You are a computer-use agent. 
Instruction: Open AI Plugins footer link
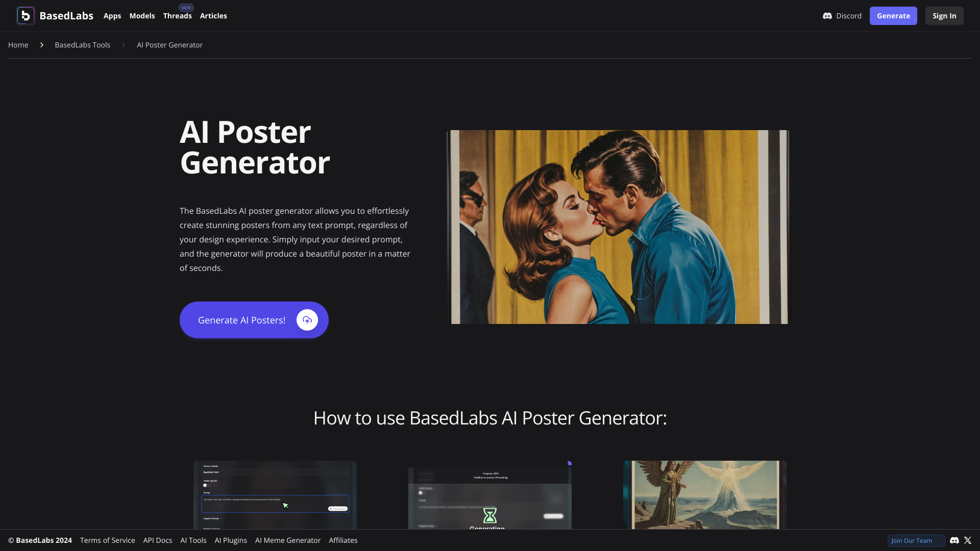pyautogui.click(x=231, y=540)
